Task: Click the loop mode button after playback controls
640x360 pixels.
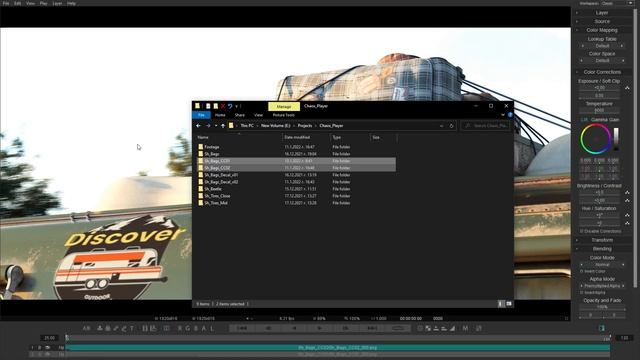Action: (x=398, y=328)
